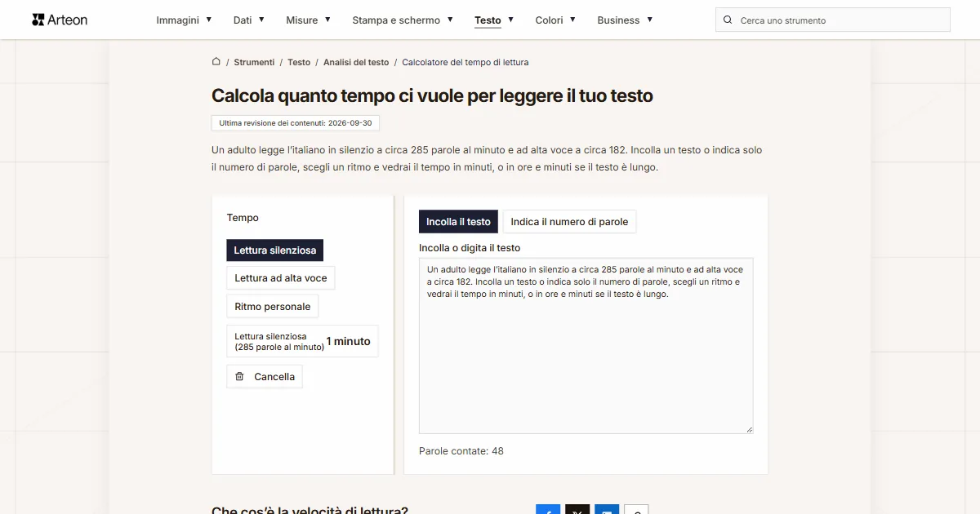Expand the Stampa e schermo menu
The width and height of the screenshot is (980, 514).
coord(403,20)
